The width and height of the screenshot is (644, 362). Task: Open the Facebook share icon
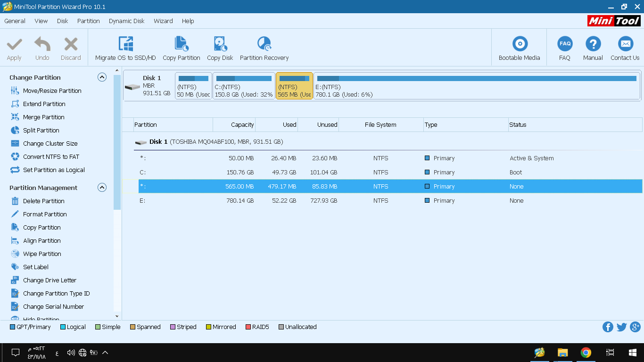(x=608, y=327)
